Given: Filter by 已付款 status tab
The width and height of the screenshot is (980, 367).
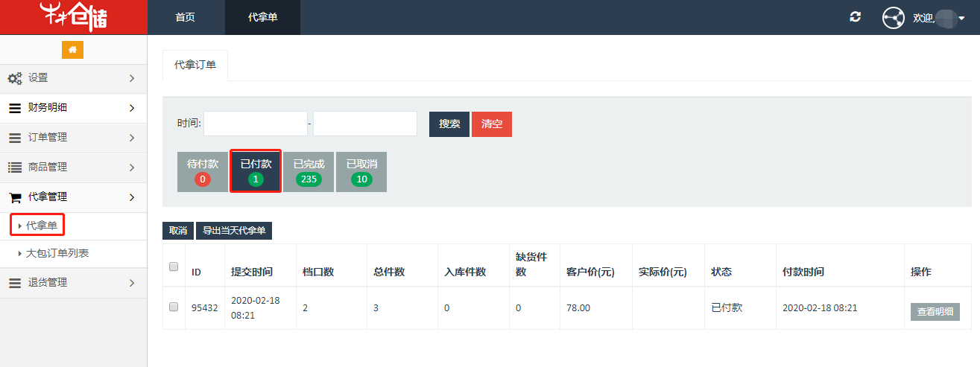Looking at the screenshot, I should [256, 172].
